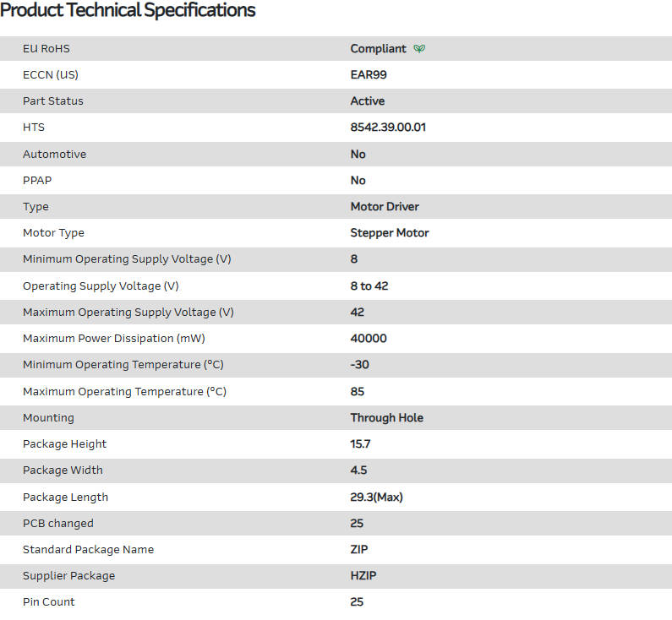Screen dimensions: 672x620
Task: Click the Pin Count label
Action: [x=49, y=602]
